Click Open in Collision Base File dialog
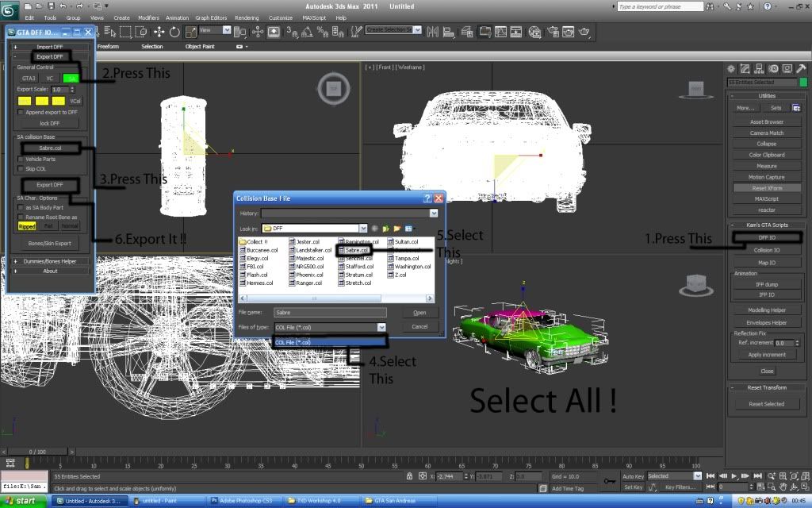 point(420,313)
